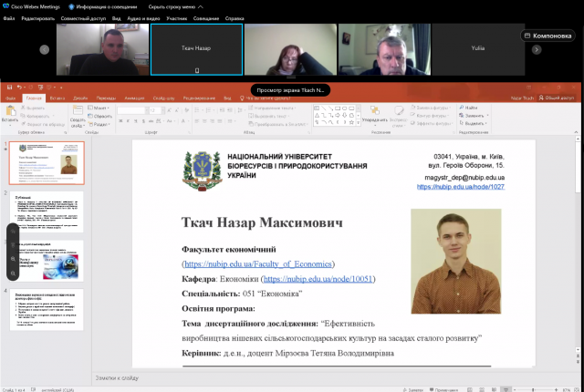Open Webex menu Аудио и видео
Viewport: 584px width, 392px height.
[143, 18]
